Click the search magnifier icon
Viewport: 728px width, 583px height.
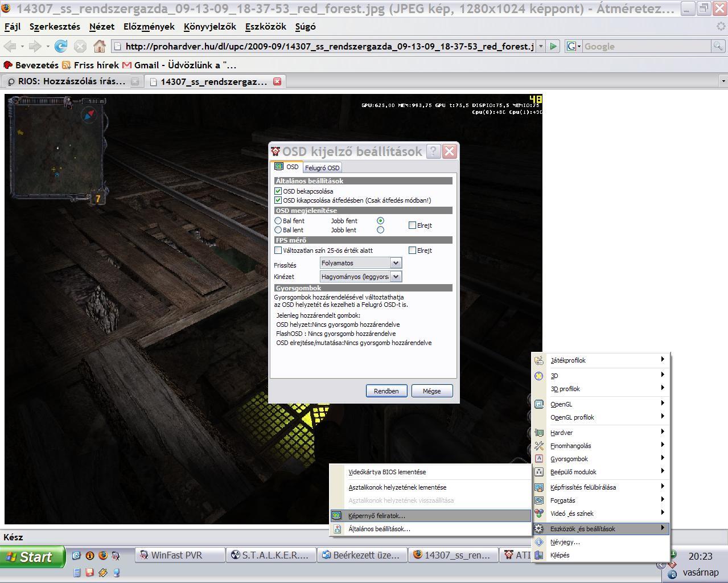pos(718,47)
